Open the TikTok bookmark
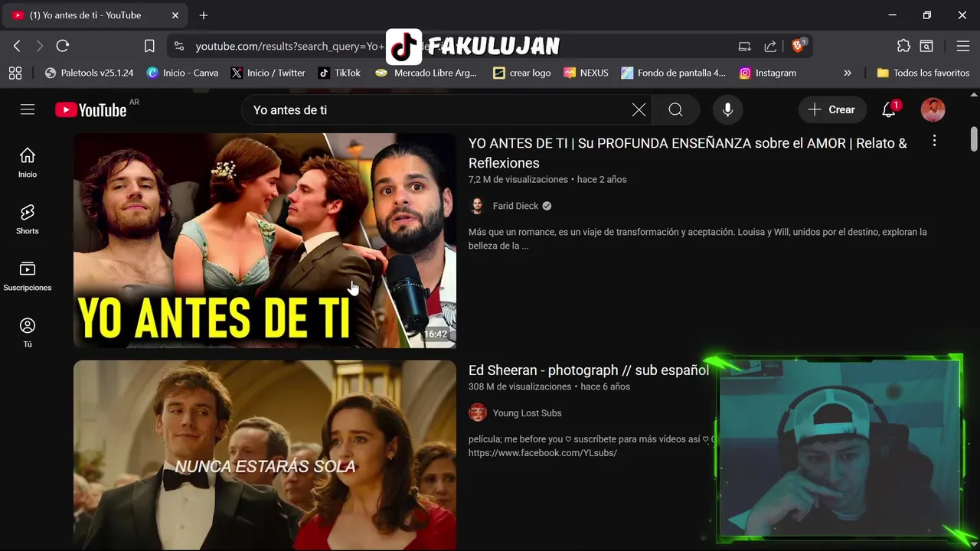 (x=339, y=73)
